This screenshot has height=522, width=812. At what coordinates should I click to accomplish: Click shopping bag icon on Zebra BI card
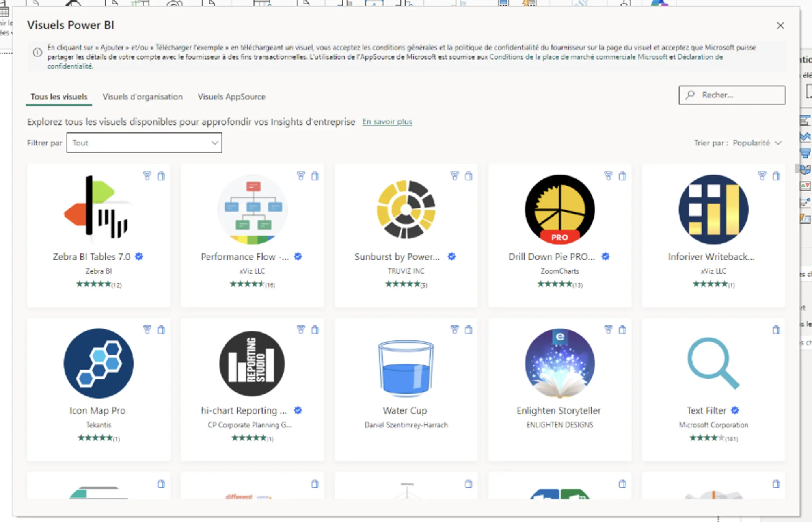point(161,176)
